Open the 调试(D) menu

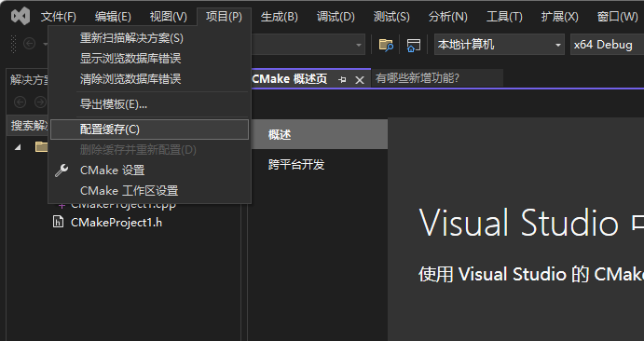[x=336, y=17]
